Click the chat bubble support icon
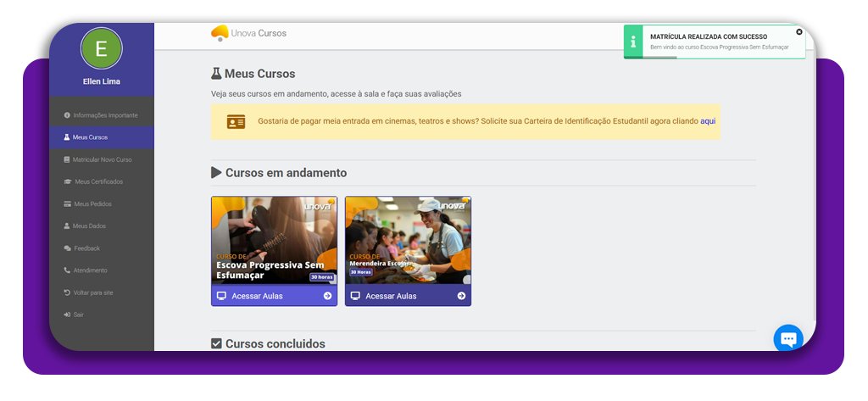The height and width of the screenshot is (401, 868). (x=787, y=338)
